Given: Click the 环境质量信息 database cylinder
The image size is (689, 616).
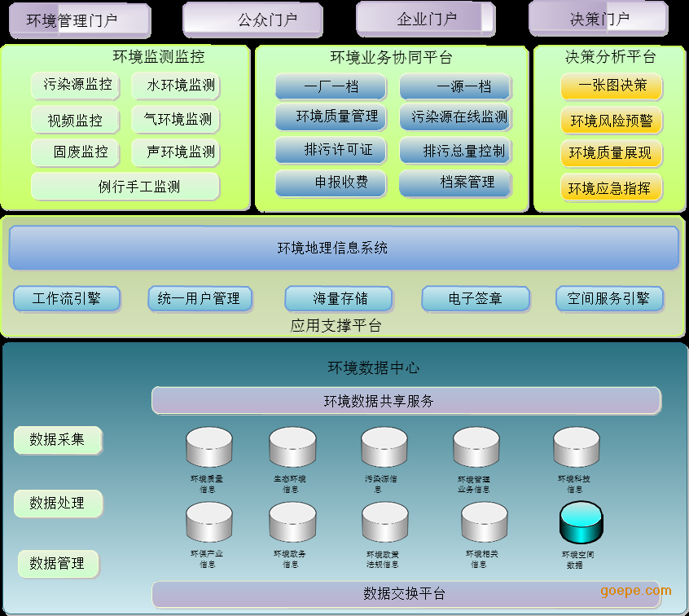Looking at the screenshot, I should [209, 447].
